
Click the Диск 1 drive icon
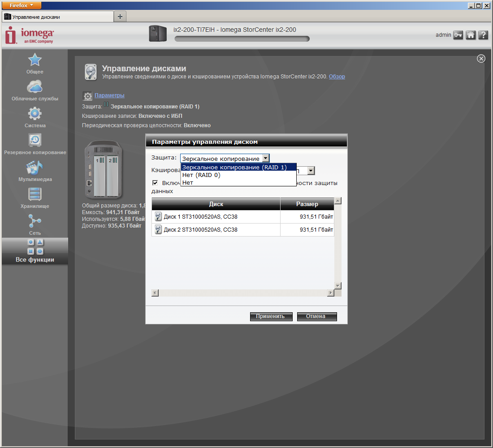pos(158,216)
